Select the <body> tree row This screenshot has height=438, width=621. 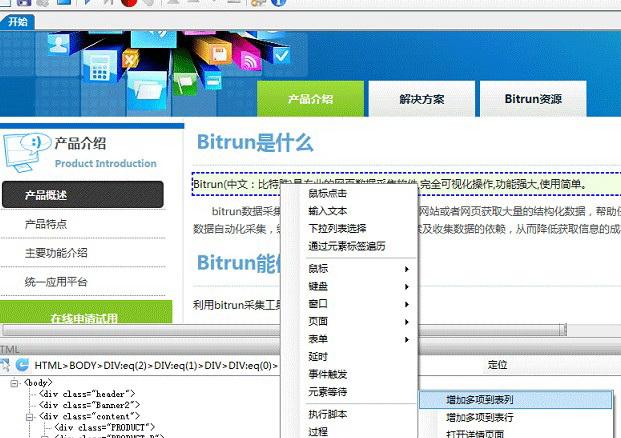[38, 383]
